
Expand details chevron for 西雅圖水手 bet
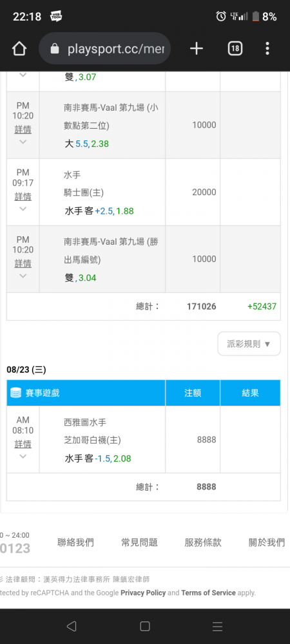(23, 457)
